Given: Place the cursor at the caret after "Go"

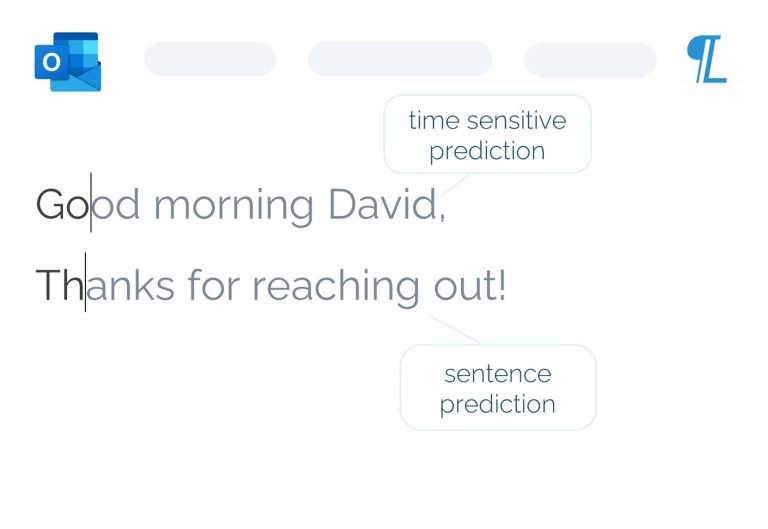Looking at the screenshot, I should [91, 203].
